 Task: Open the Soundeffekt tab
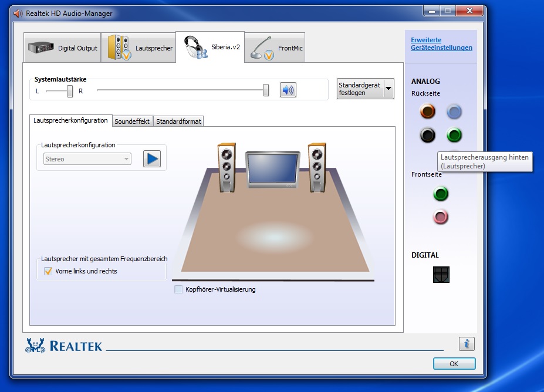(132, 121)
